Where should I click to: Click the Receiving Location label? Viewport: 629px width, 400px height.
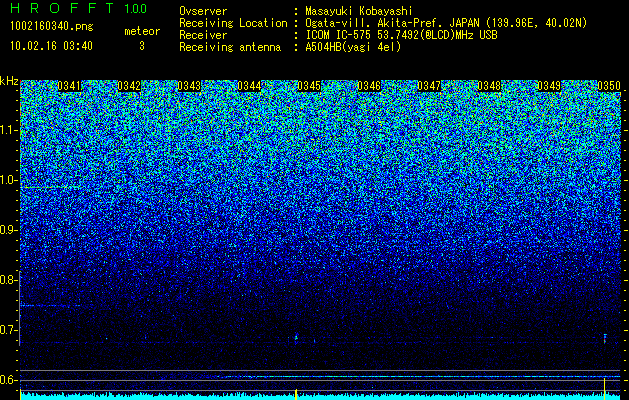pyautogui.click(x=233, y=23)
